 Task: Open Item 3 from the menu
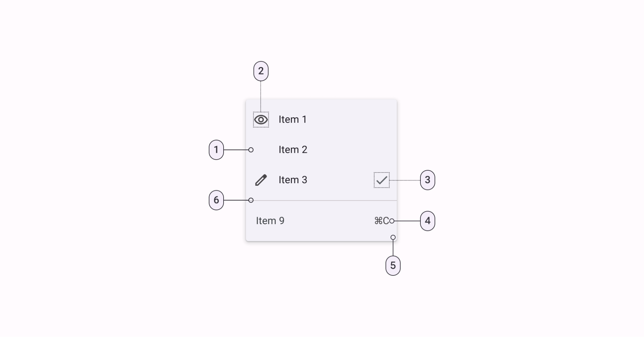pyautogui.click(x=293, y=180)
